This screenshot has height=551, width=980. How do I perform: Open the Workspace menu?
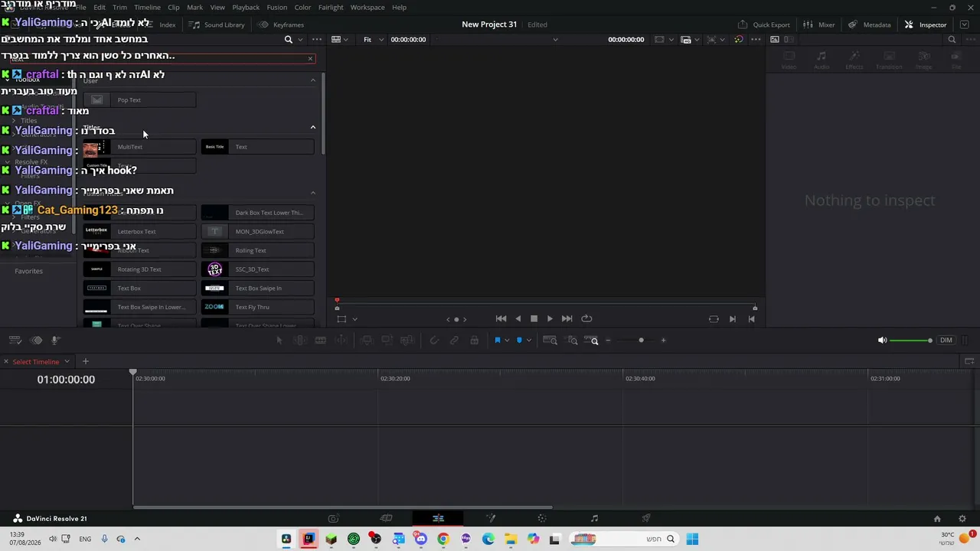tap(367, 7)
